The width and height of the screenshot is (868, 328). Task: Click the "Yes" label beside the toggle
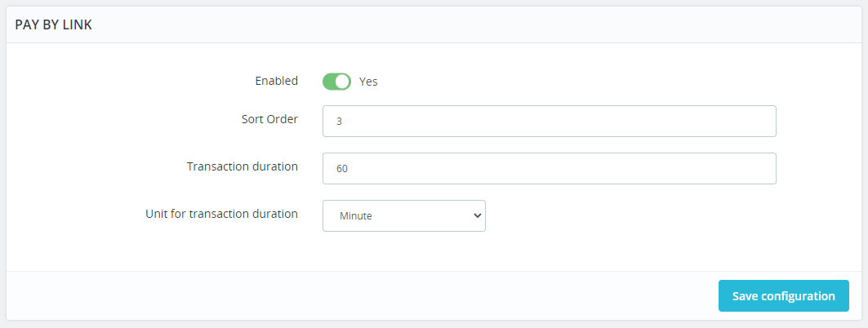(368, 82)
